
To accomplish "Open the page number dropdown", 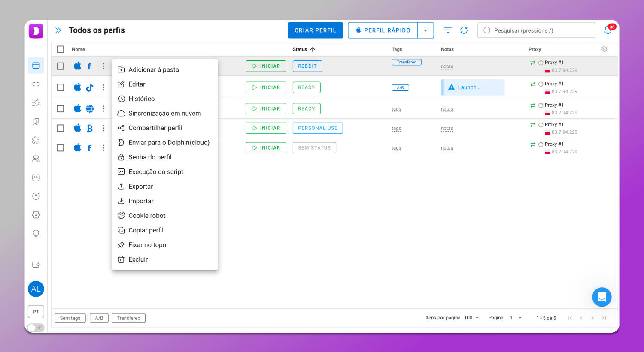I will [x=516, y=318].
